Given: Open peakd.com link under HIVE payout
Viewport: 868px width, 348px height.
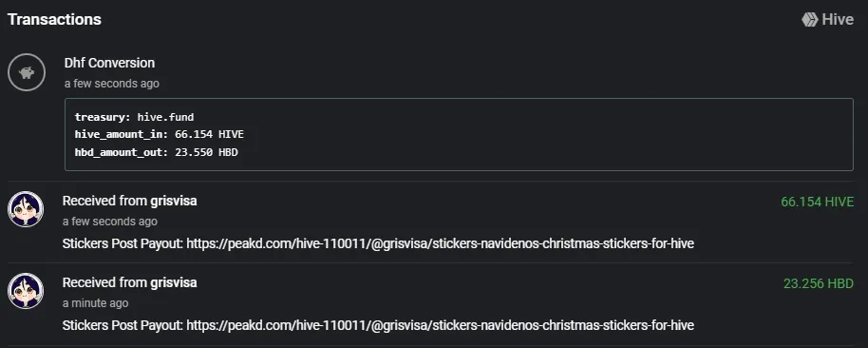Looking at the screenshot, I should tap(440, 243).
